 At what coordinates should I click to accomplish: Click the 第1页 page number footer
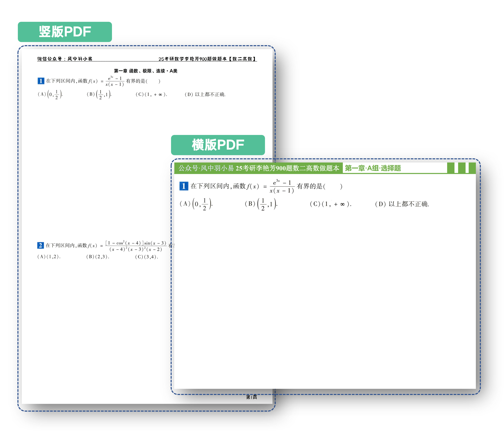pyautogui.click(x=251, y=397)
